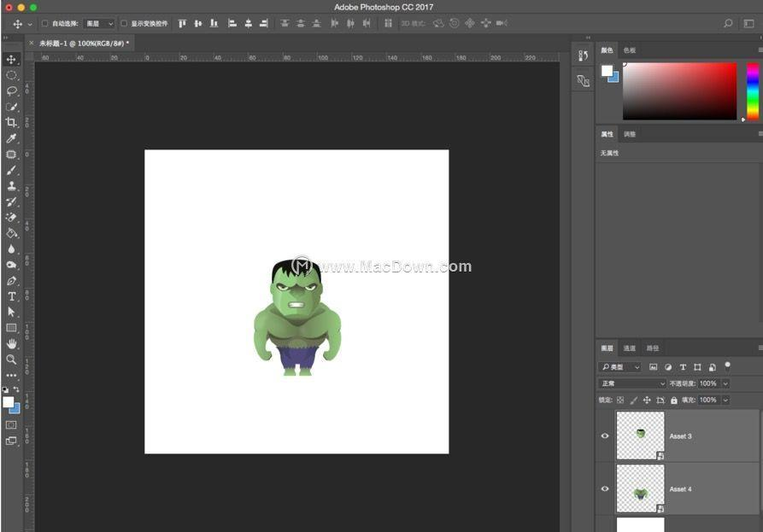The height and width of the screenshot is (532, 763).
Task: Open the Edit Toolbar three-dots button
Action: coord(11,376)
